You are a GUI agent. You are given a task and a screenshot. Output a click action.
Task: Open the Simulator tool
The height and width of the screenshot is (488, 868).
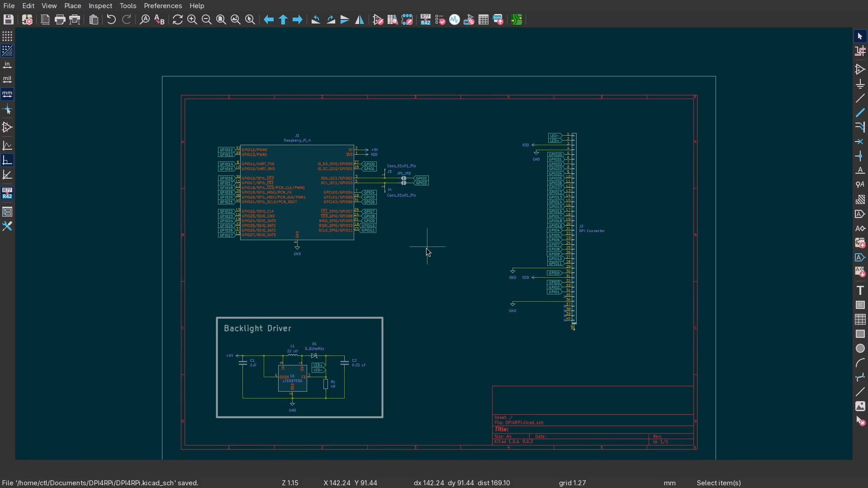[x=455, y=20]
